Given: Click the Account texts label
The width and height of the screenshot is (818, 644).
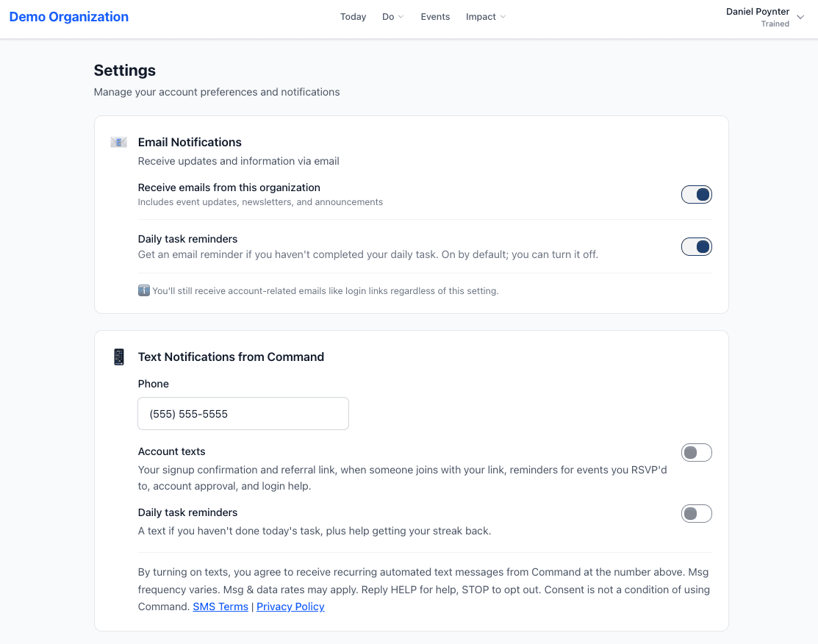Looking at the screenshot, I should coord(172,451).
